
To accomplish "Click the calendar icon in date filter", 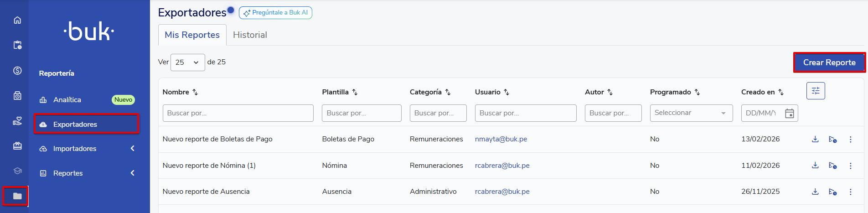I will click(x=790, y=114).
